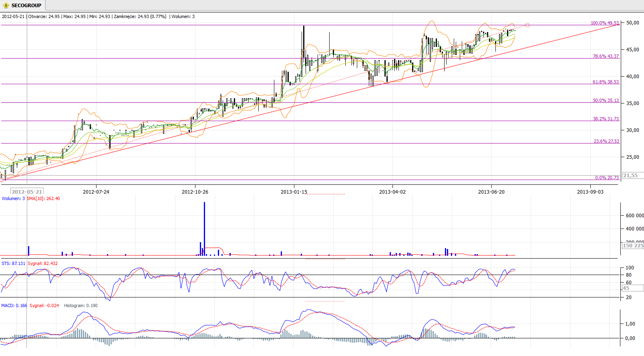
Task: Click the Max: 24.95 text in header
Action: tap(74, 16)
